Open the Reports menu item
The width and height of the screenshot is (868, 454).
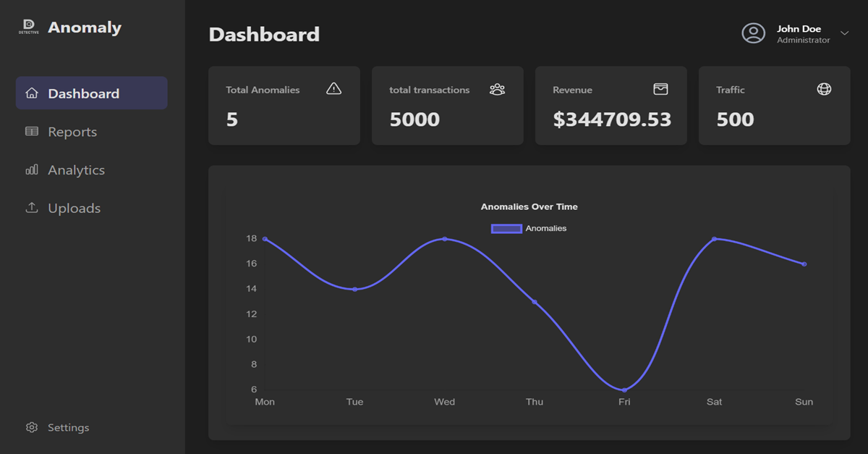(x=72, y=132)
